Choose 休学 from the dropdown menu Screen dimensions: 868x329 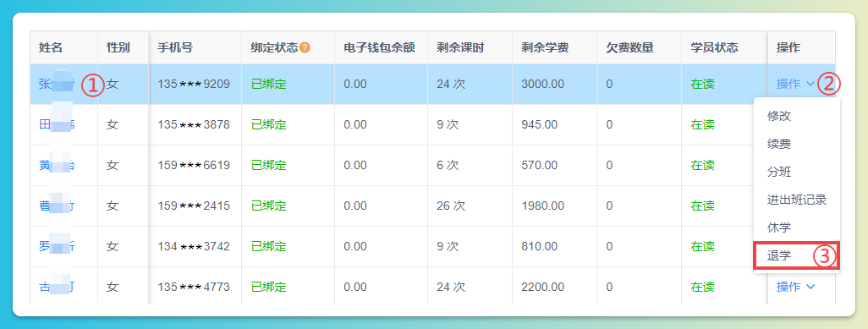click(779, 228)
